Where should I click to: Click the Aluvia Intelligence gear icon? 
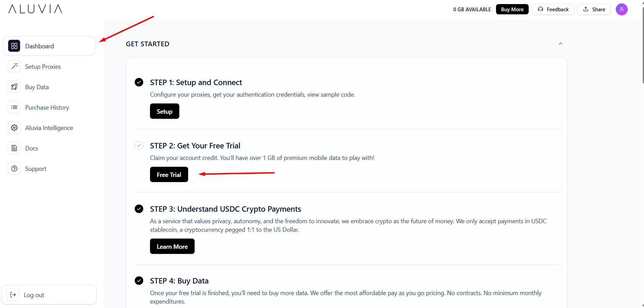tap(14, 128)
